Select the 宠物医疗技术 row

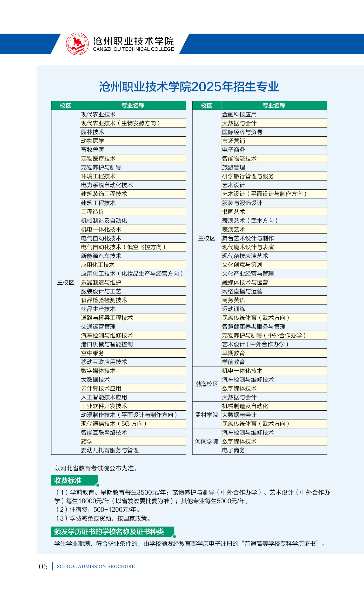pos(133,158)
